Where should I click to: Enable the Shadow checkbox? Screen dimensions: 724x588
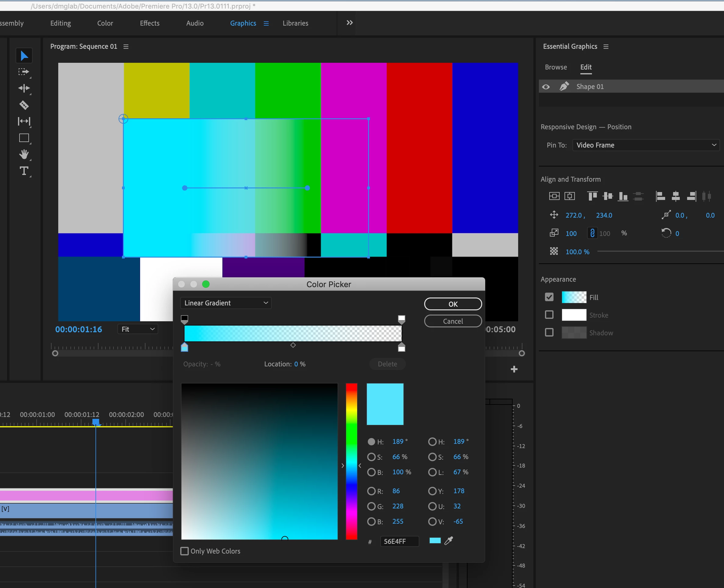click(549, 333)
